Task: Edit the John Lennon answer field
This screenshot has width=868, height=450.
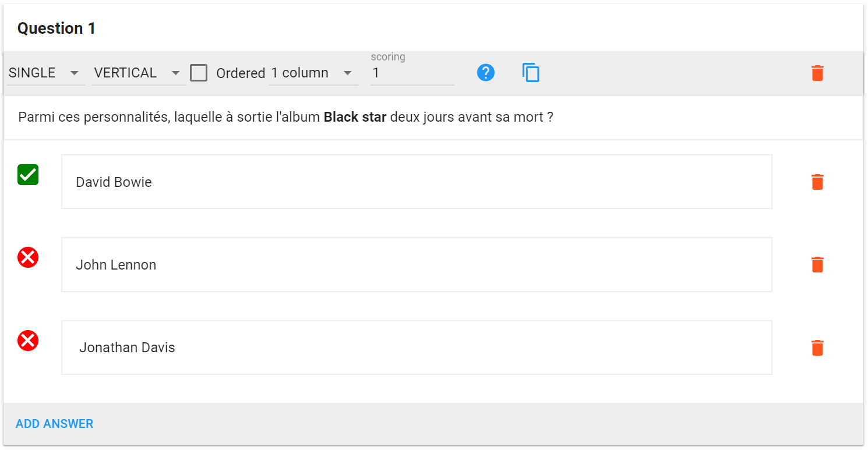Action: click(417, 264)
